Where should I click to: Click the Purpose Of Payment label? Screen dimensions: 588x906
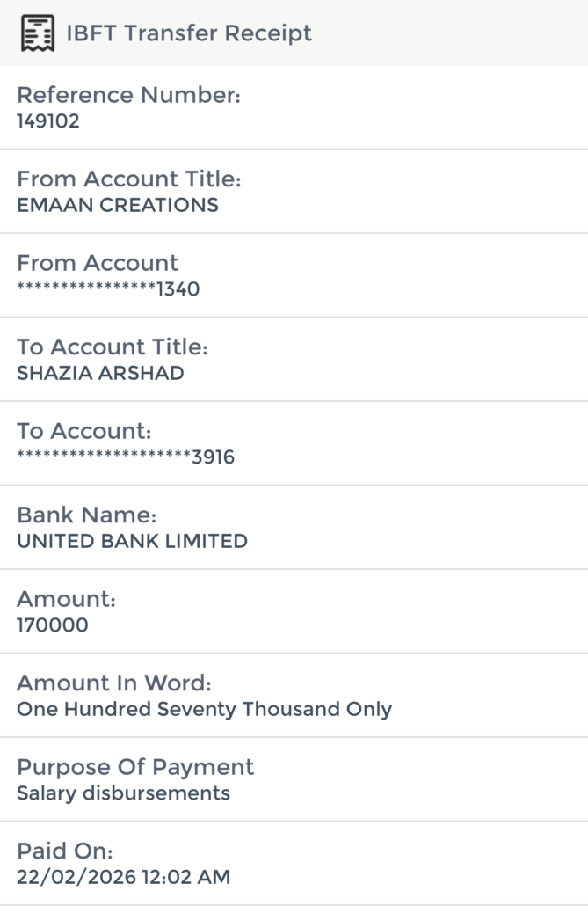pyautogui.click(x=135, y=767)
